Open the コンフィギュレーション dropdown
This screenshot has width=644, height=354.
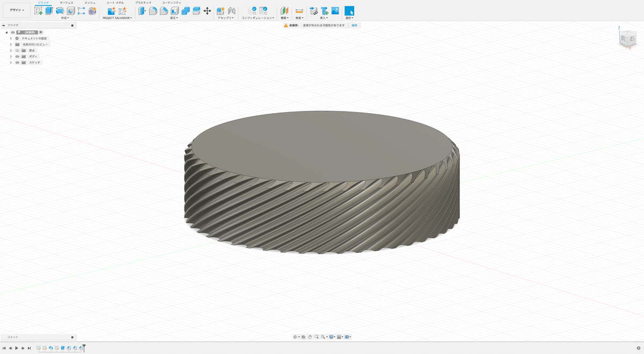pos(258,18)
